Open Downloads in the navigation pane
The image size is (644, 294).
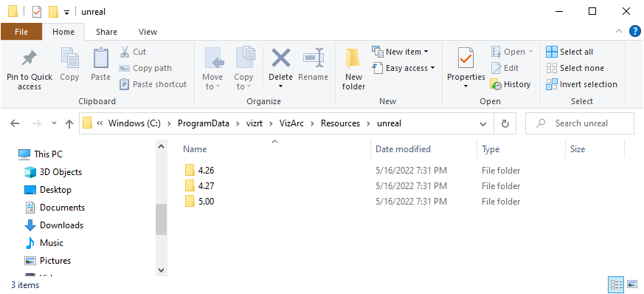53,225
